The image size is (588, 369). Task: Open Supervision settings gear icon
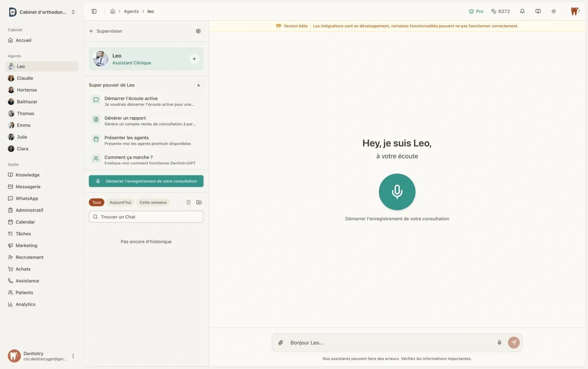coord(198,31)
